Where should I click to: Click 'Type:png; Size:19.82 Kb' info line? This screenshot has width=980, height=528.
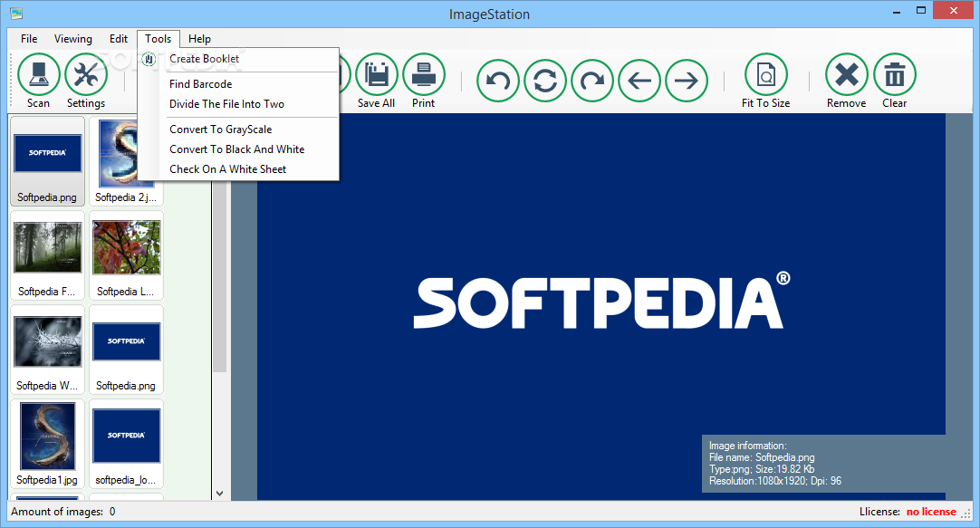pos(761,469)
